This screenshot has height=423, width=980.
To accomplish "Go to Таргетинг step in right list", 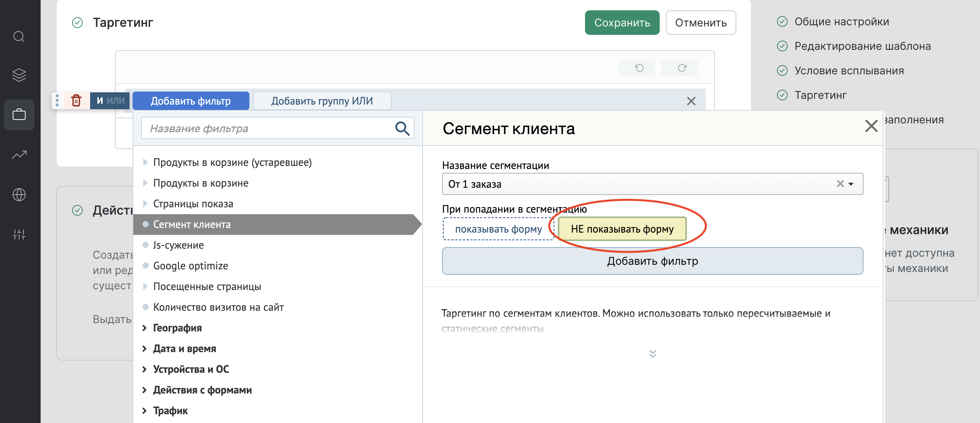I will pyautogui.click(x=820, y=95).
